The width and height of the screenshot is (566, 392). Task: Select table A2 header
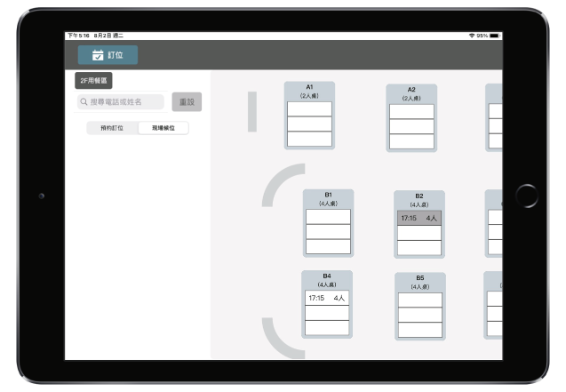411,94
